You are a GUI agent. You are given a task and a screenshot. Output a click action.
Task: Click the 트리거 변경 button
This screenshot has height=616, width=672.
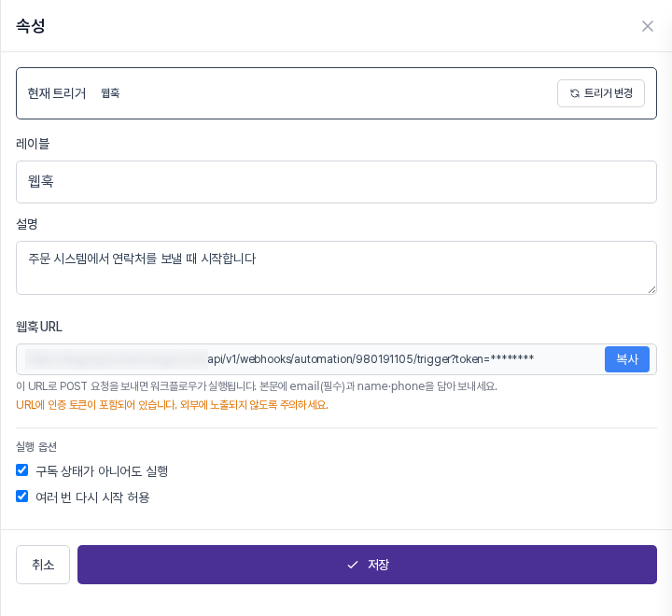(600, 93)
